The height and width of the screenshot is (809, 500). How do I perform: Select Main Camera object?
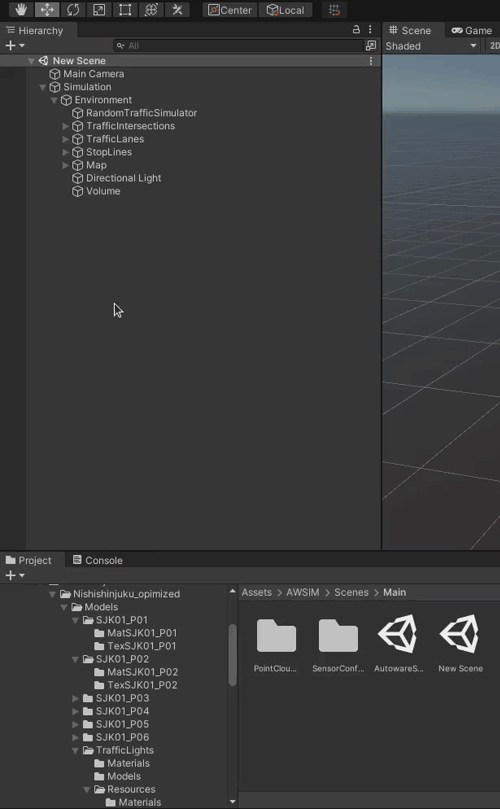[x=93, y=74]
